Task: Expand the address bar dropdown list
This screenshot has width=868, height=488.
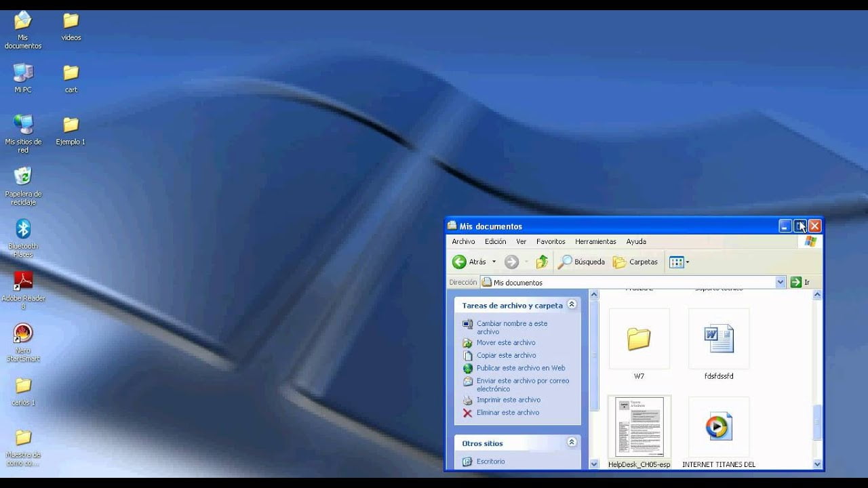Action: [780, 283]
